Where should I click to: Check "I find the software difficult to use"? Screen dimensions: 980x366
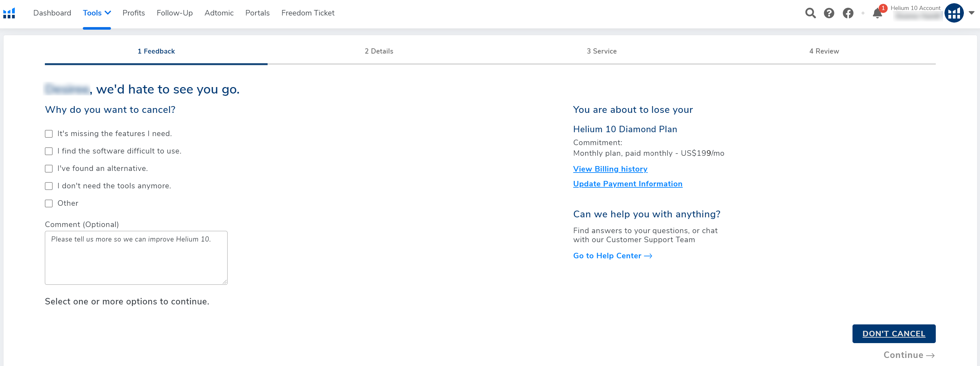tap(49, 151)
